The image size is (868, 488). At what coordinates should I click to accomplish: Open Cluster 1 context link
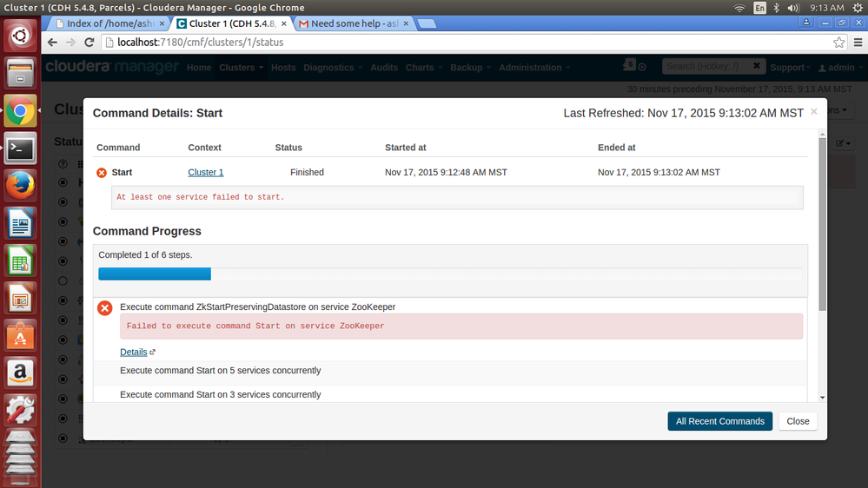[205, 172]
